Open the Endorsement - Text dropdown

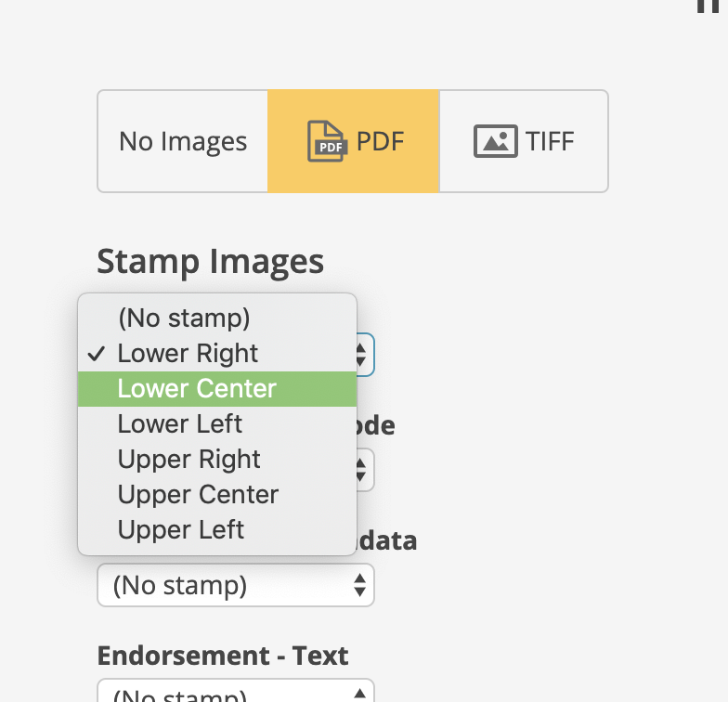pos(236,691)
